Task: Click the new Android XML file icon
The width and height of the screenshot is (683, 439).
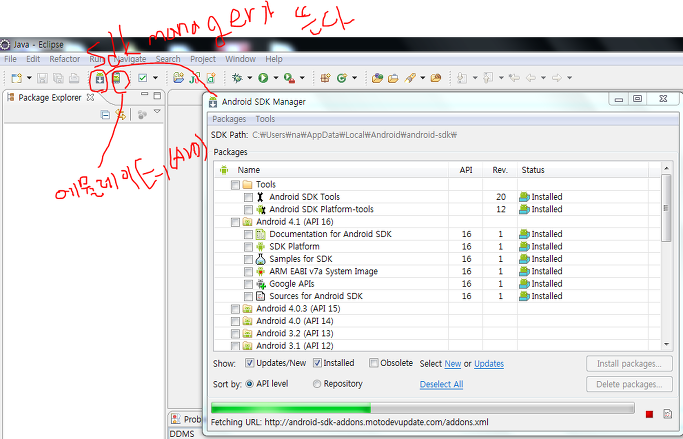Action: click(211, 78)
